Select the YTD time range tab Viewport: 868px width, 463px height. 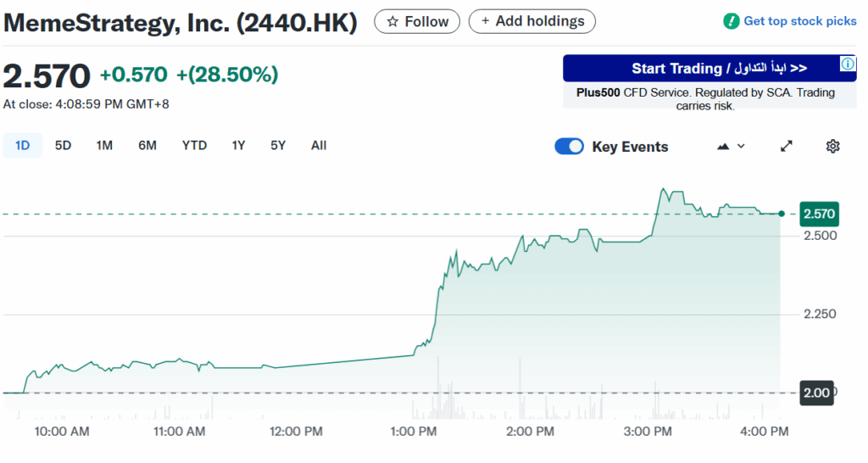[194, 146]
